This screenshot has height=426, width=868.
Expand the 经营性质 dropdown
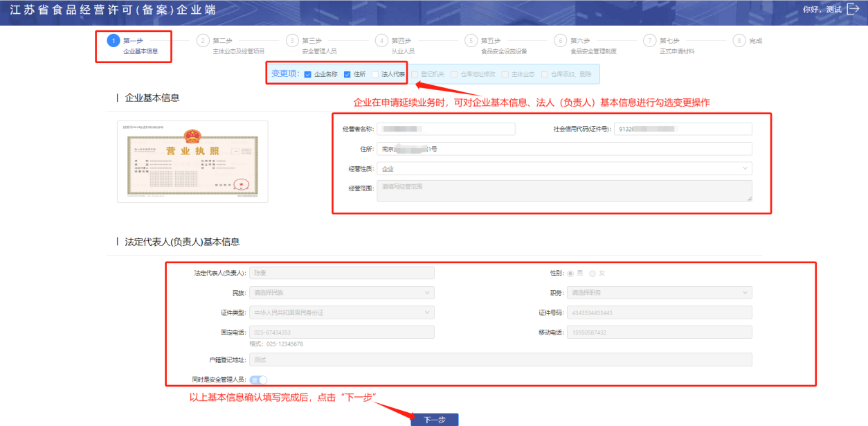564,168
